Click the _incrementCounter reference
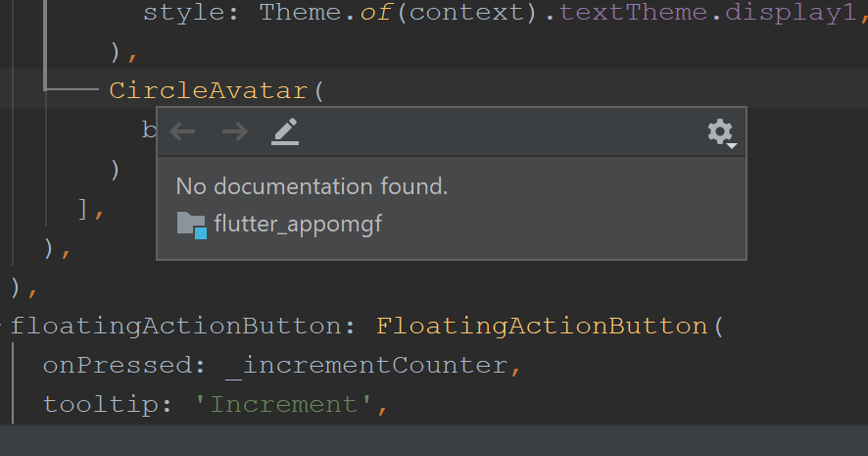The height and width of the screenshot is (456, 868). click(x=364, y=365)
